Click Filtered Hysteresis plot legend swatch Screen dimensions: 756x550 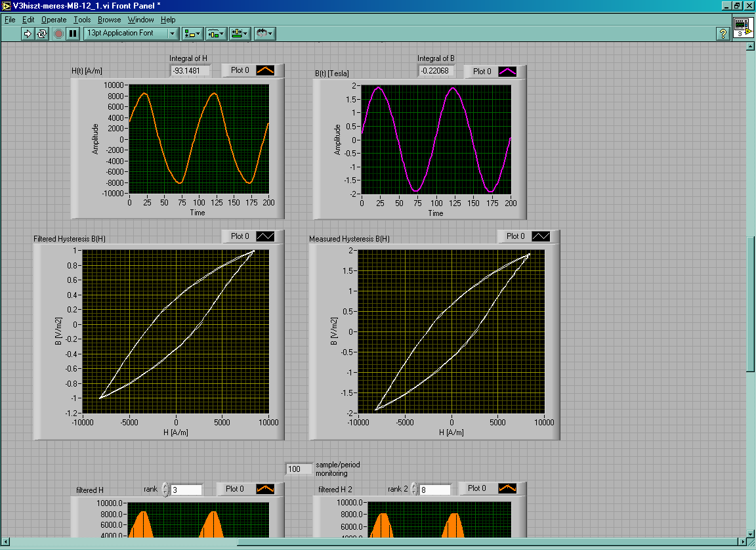[x=265, y=236]
